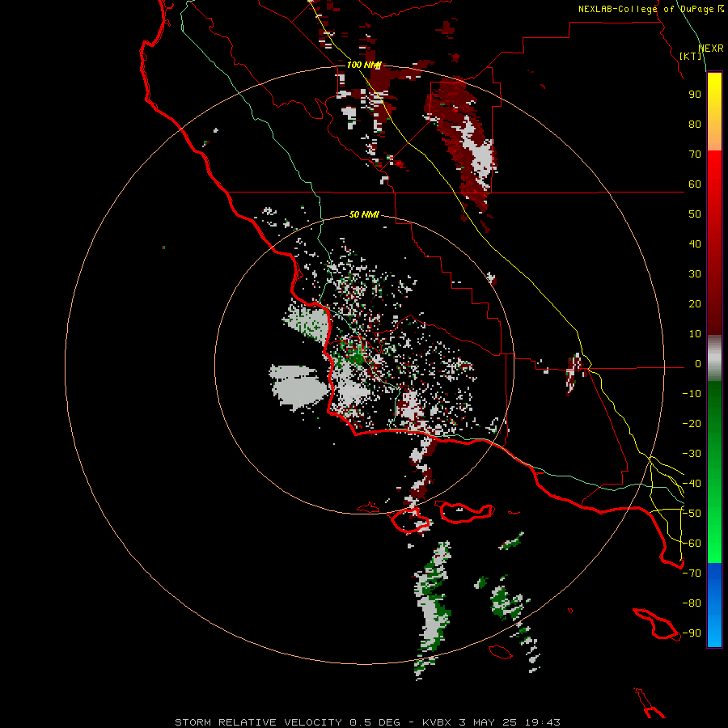The height and width of the screenshot is (728, 728).
Task: Click the 0 value on velocity scale
Action: [698, 364]
